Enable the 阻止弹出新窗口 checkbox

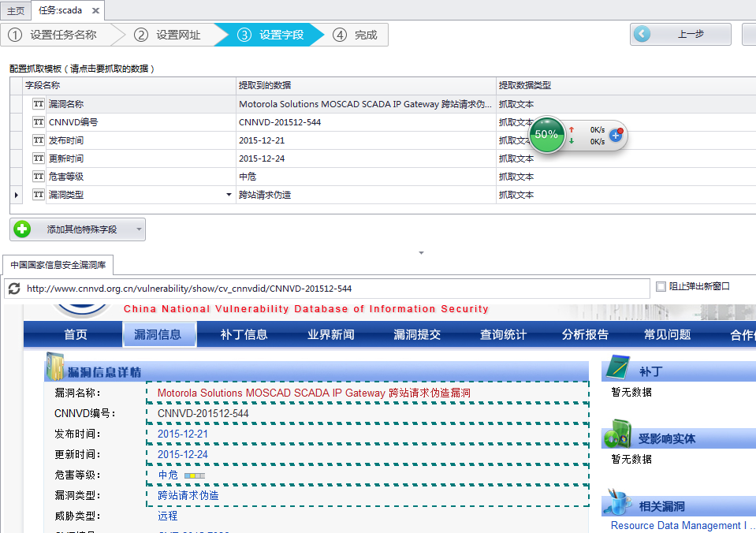[x=661, y=286]
